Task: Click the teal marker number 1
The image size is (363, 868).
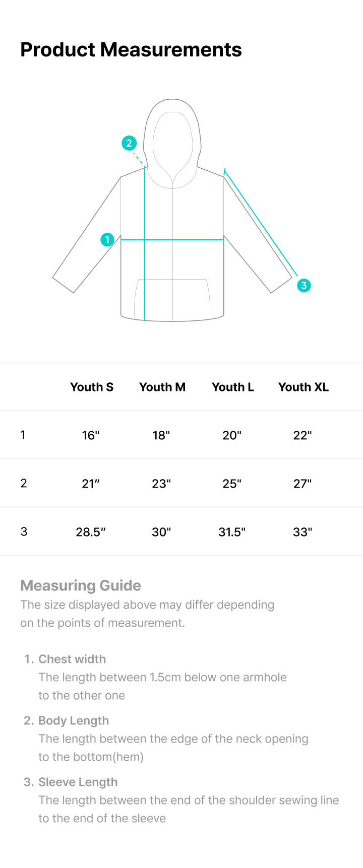Action: tap(107, 239)
